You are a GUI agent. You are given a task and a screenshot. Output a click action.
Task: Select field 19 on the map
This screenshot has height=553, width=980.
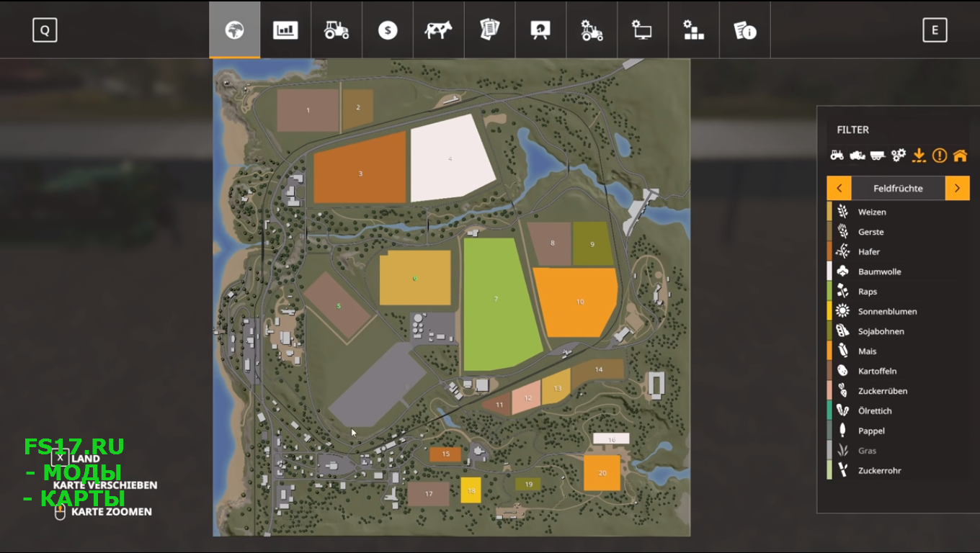[528, 485]
